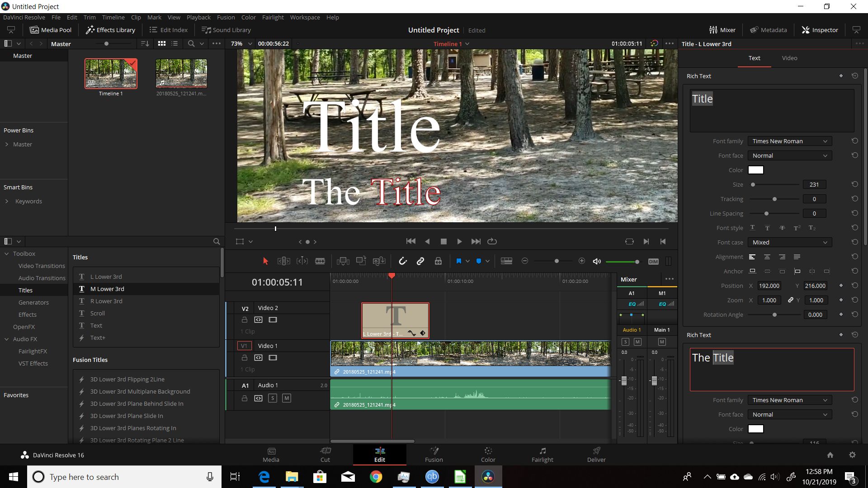Click the Position X value field
The width and height of the screenshot is (868, 488).
[769, 286]
